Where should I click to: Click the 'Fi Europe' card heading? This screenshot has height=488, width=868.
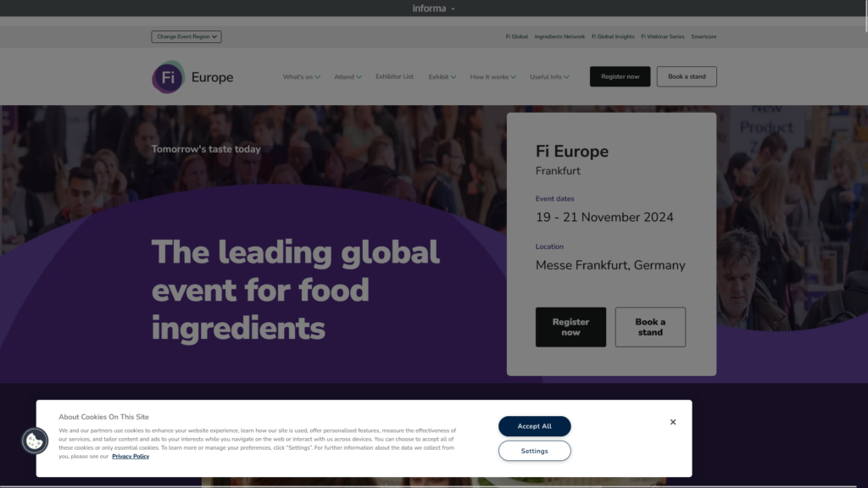572,151
